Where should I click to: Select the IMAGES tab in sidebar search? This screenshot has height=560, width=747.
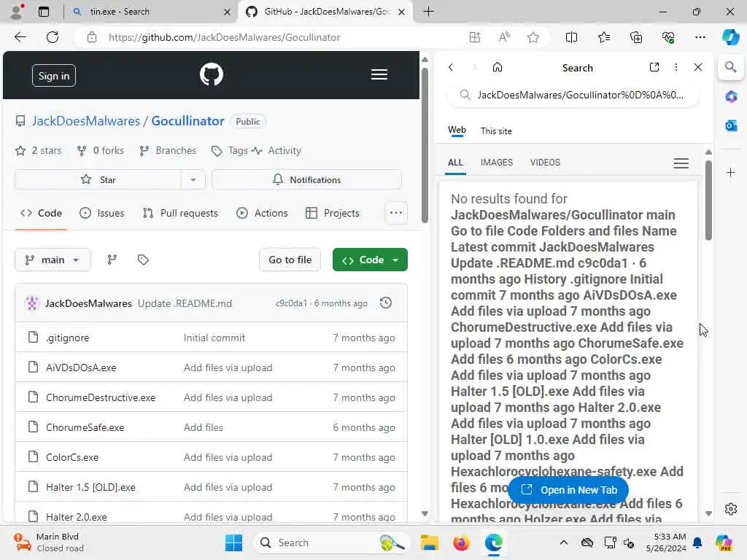pos(496,163)
